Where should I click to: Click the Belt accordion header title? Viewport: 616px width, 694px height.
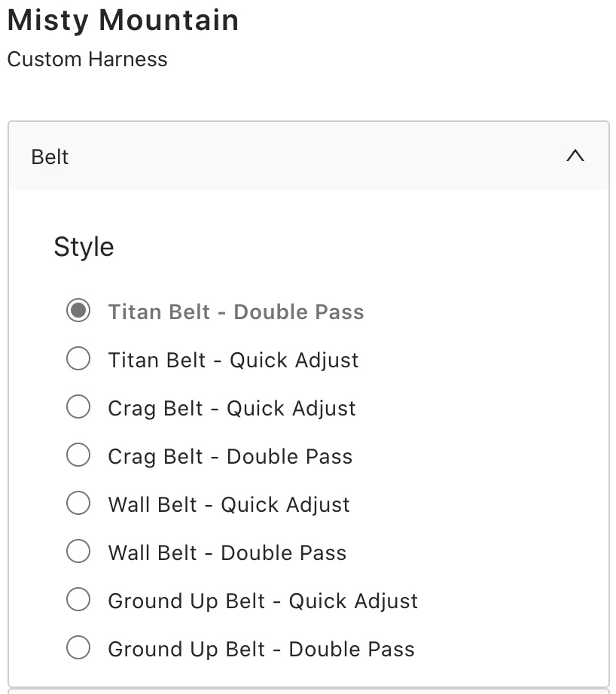tap(50, 157)
